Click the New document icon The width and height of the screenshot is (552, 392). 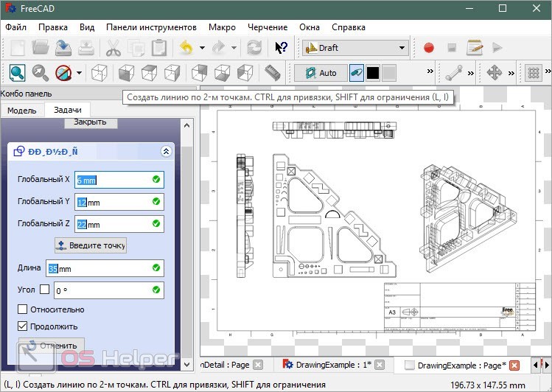pyautogui.click(x=18, y=48)
